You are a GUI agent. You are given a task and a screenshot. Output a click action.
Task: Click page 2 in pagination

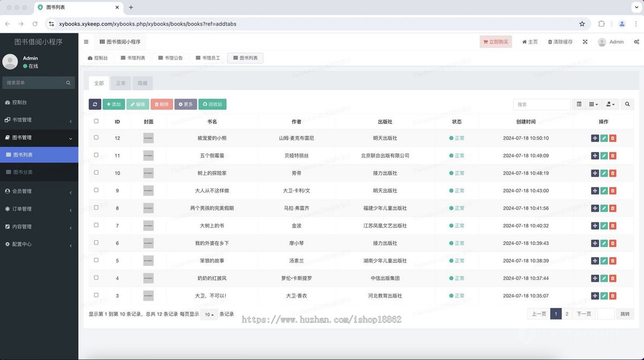pos(567,313)
